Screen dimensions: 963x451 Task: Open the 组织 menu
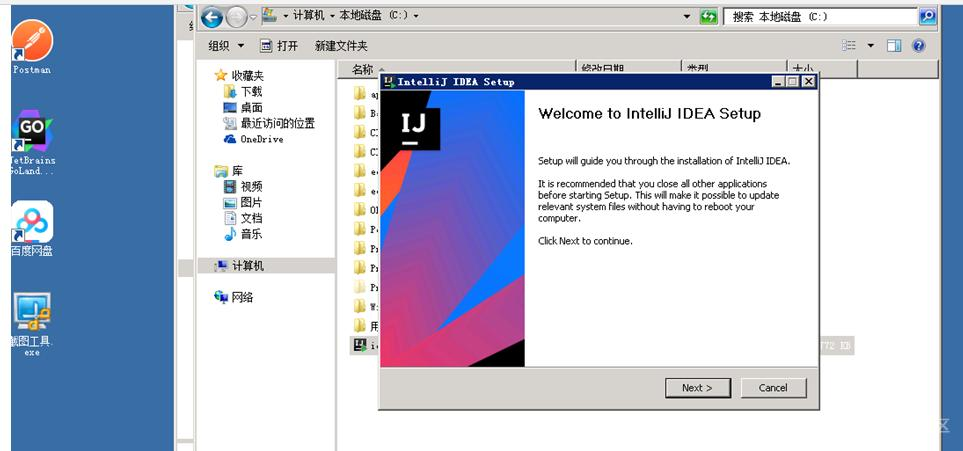[226, 45]
